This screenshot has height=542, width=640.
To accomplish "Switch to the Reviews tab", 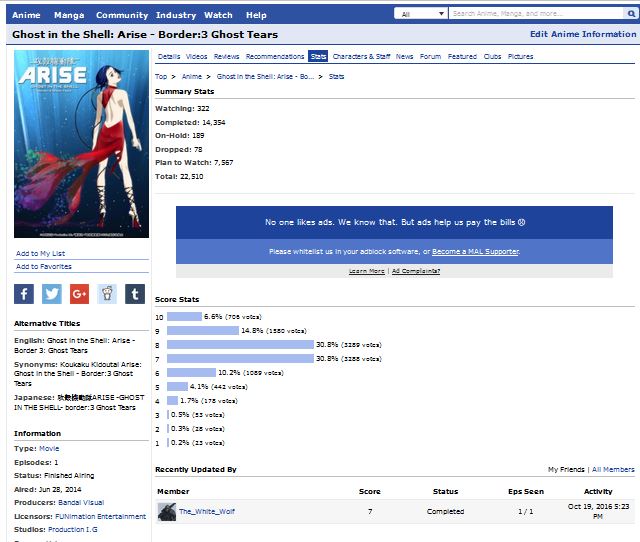I will point(226,57).
